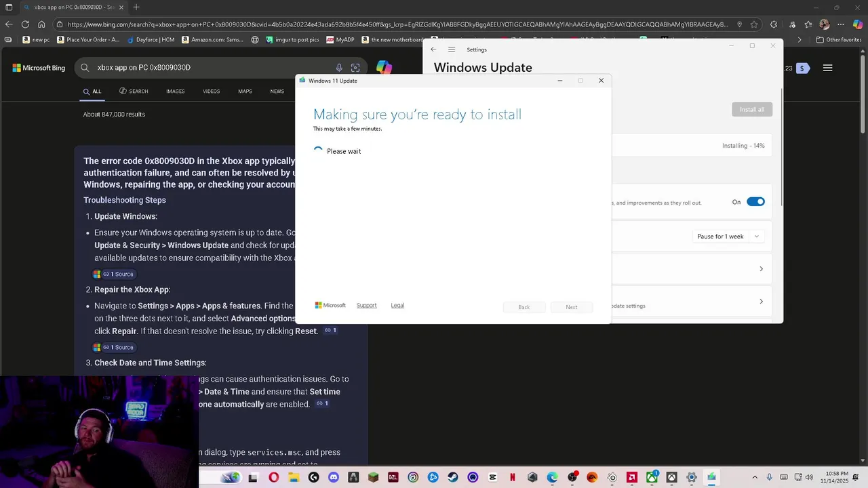
Task: Open the Bing hamburger menu
Action: click(x=827, y=68)
